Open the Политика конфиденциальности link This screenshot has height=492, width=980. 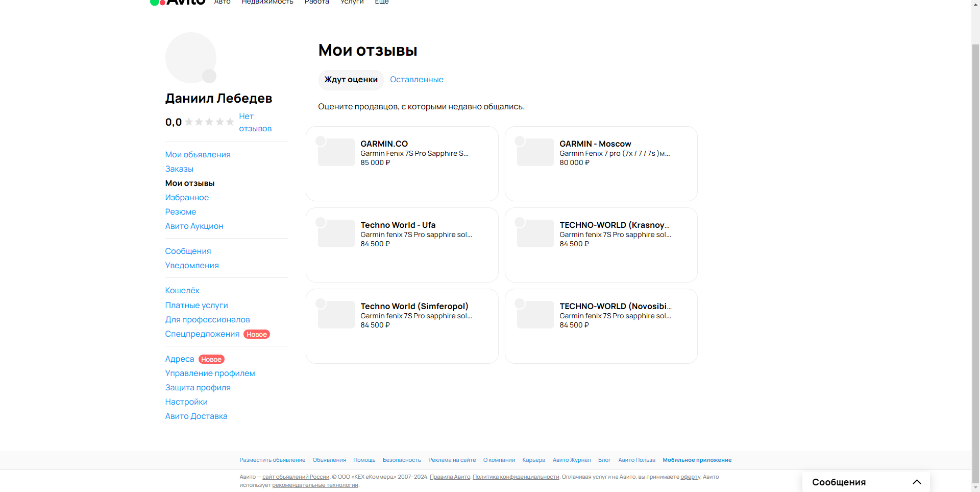[516, 477]
